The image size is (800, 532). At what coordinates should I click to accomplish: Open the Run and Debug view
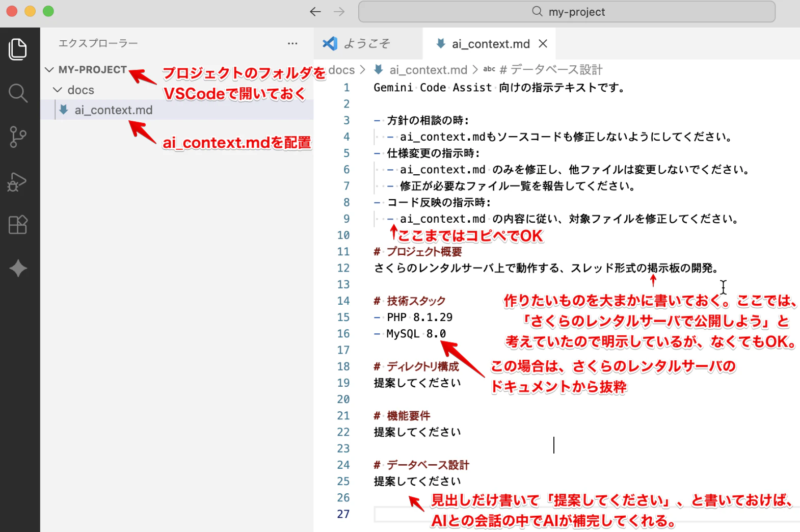[x=18, y=181]
